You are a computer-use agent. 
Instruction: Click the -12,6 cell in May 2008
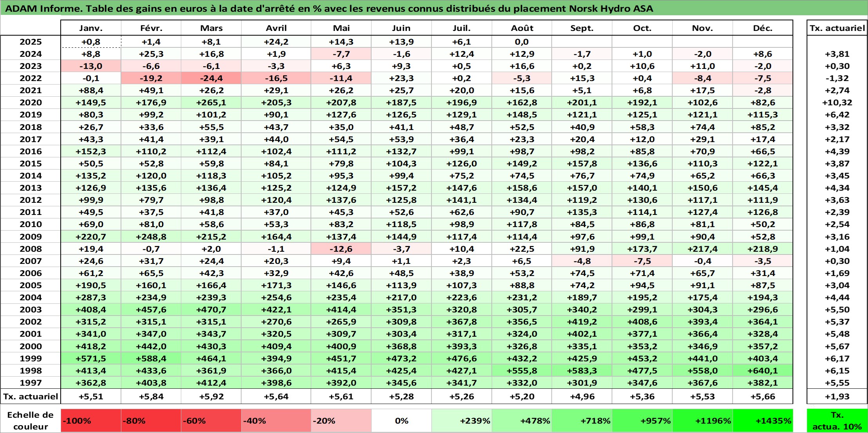click(x=341, y=249)
